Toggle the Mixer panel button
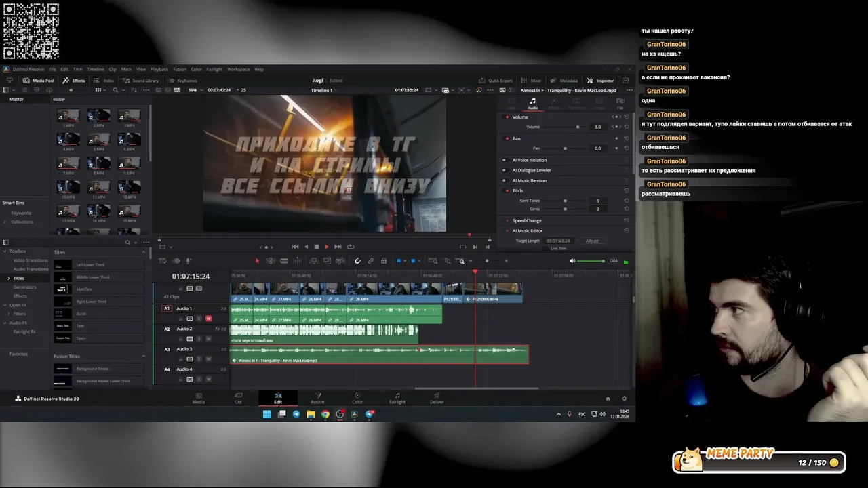The width and height of the screenshot is (868, 488). [x=532, y=81]
